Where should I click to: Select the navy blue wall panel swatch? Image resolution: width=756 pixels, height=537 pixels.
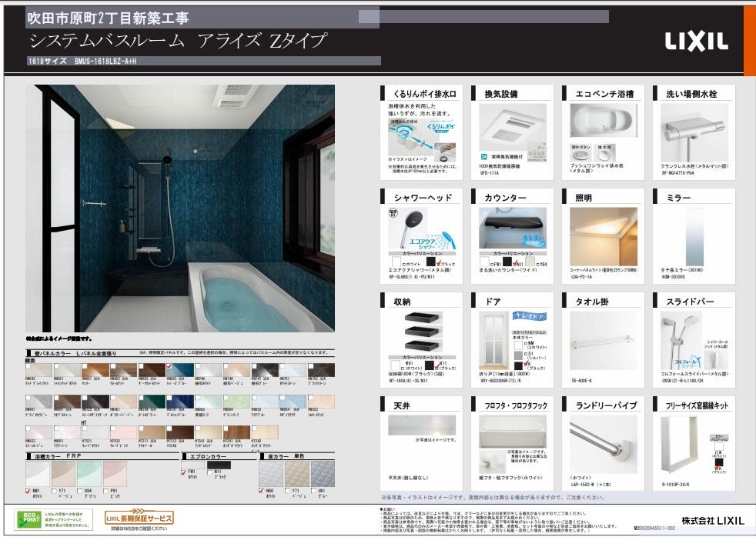(x=180, y=401)
